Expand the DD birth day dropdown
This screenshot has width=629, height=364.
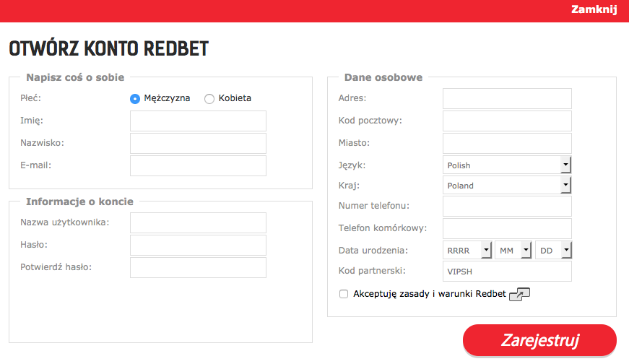click(554, 250)
